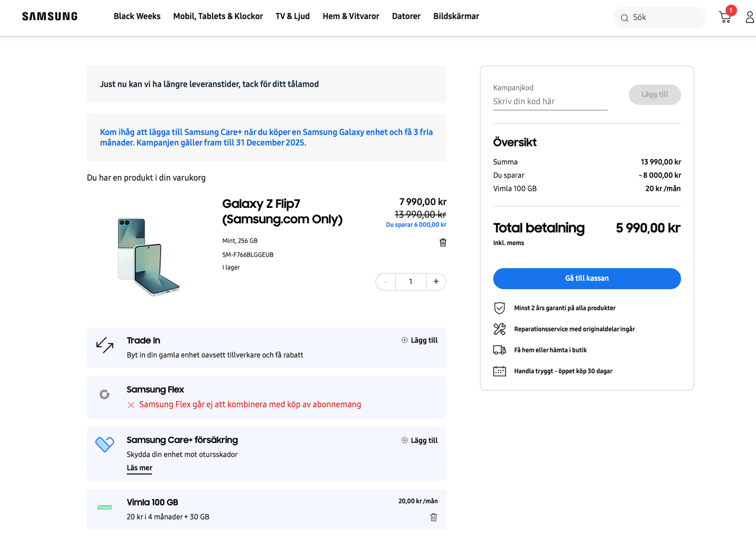Delete Galaxy Z Flip7 with trash icon

pyautogui.click(x=443, y=242)
